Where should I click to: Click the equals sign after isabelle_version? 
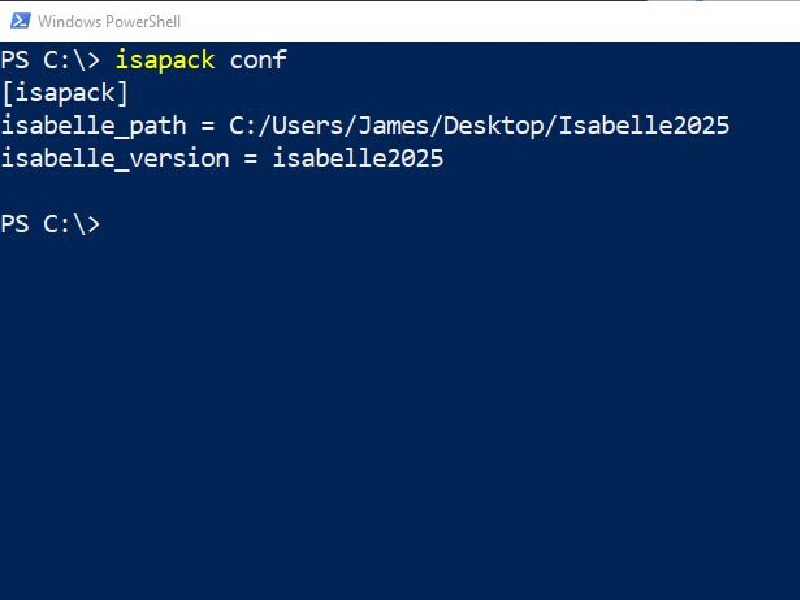[x=251, y=159]
